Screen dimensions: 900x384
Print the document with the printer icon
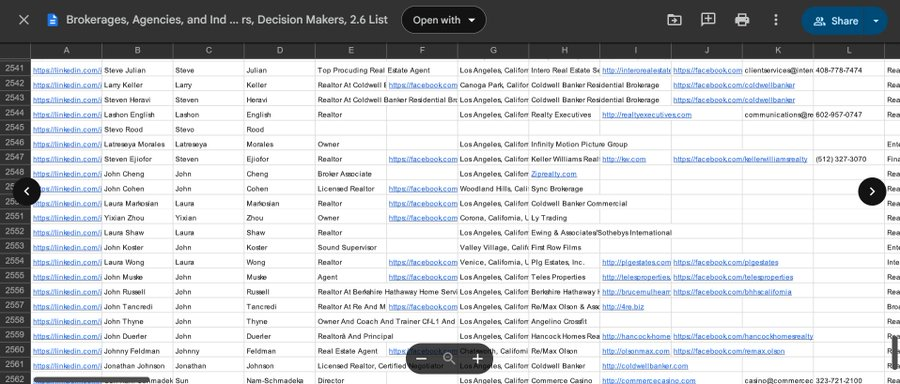tap(742, 20)
